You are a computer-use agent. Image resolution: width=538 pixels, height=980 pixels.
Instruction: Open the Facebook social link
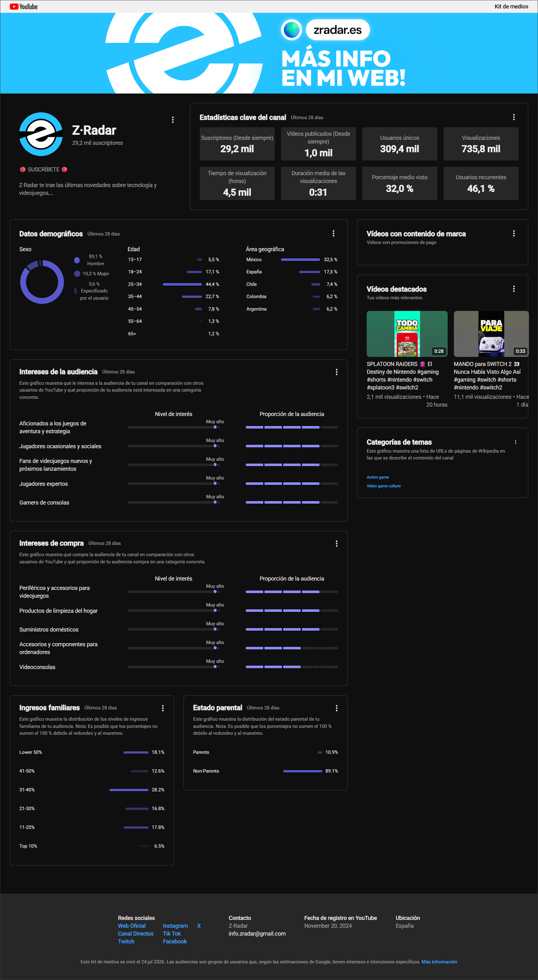(175, 941)
